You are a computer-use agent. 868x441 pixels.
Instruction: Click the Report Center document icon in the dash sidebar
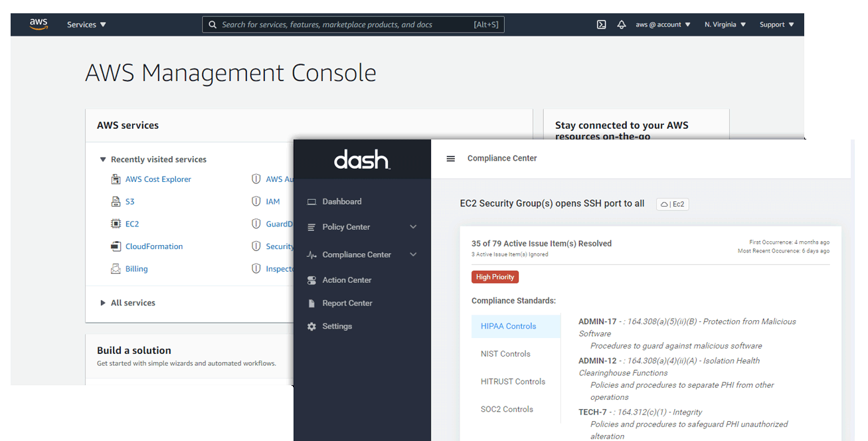(x=311, y=304)
